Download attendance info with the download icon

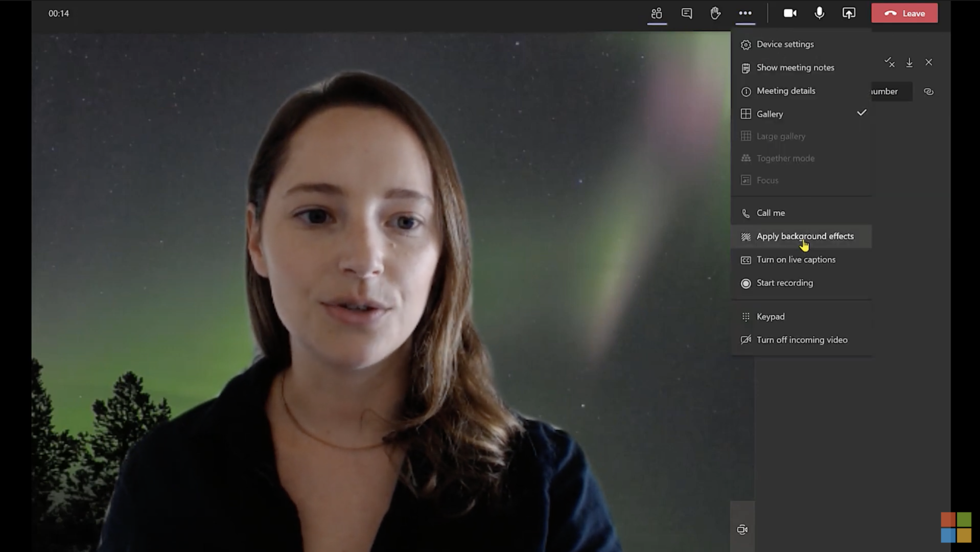coord(909,62)
